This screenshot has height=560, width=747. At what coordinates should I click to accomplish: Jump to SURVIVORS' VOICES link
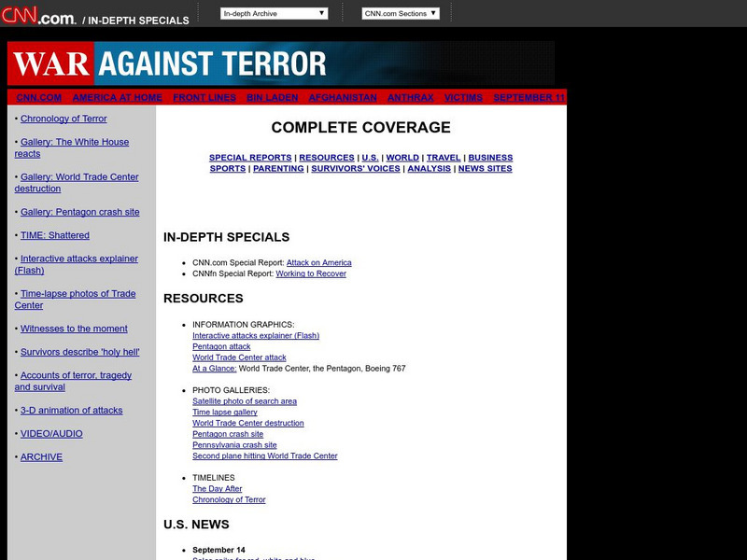coord(356,169)
